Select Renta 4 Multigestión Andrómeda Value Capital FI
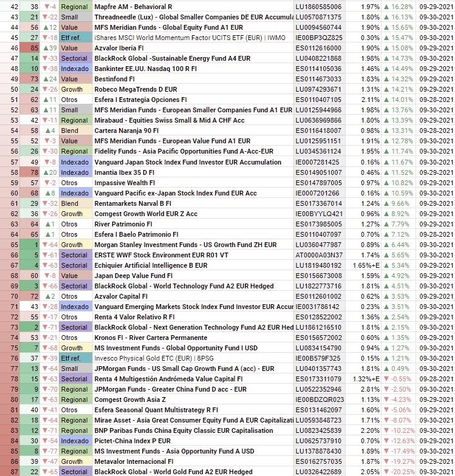 click(x=193, y=379)
